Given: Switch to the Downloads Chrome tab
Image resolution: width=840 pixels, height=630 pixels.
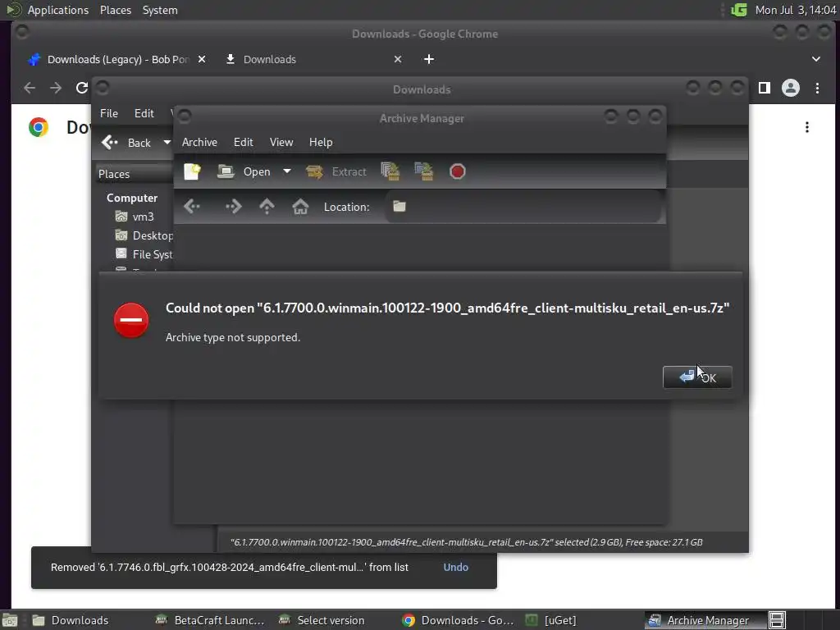Looking at the screenshot, I should point(311,59).
